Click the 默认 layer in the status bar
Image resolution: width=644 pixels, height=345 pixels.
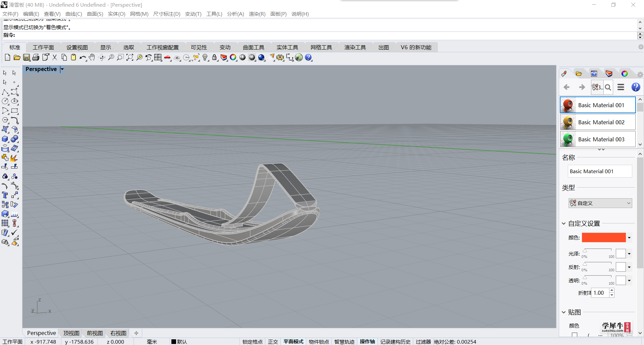[179, 342]
